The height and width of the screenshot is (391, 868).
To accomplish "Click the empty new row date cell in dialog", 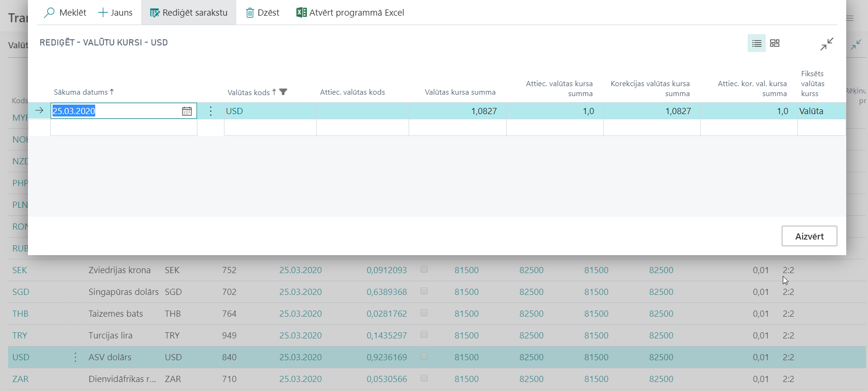I will (124, 127).
